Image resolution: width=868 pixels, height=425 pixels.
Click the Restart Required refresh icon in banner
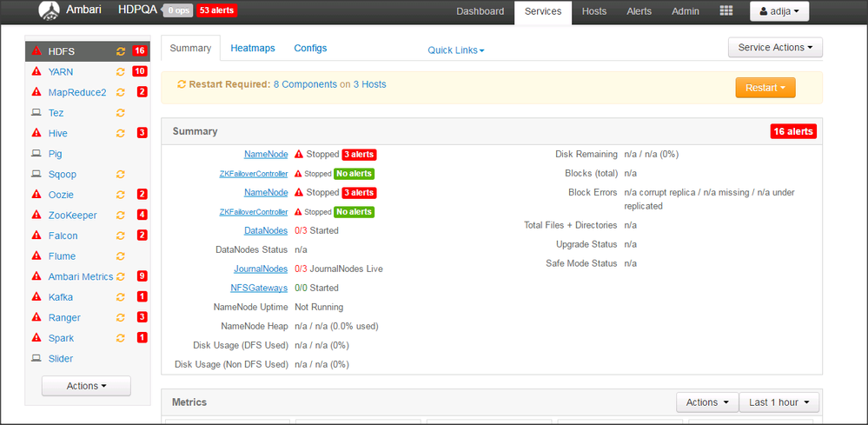coord(182,84)
